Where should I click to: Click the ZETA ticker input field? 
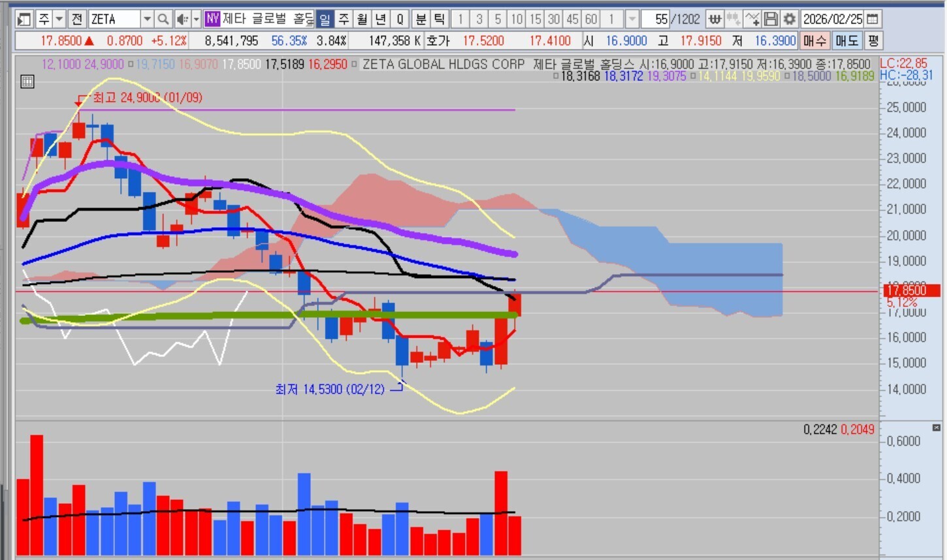(x=114, y=19)
